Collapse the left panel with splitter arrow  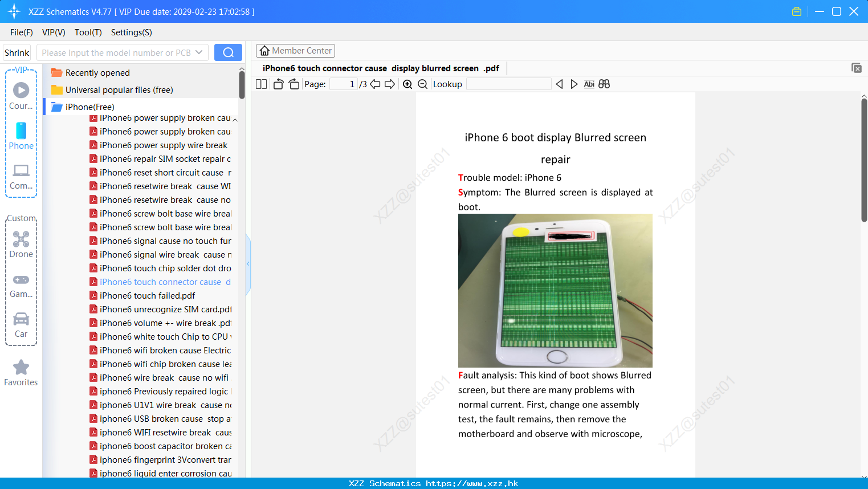[x=248, y=264]
